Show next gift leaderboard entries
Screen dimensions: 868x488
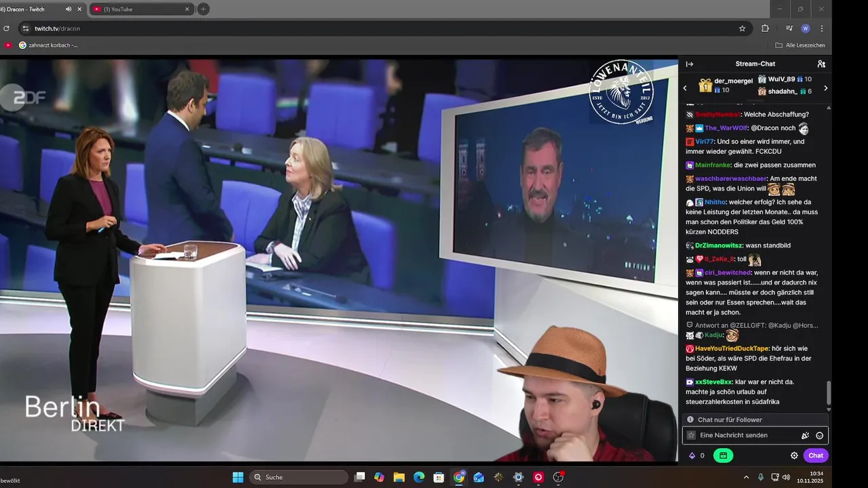coord(825,88)
